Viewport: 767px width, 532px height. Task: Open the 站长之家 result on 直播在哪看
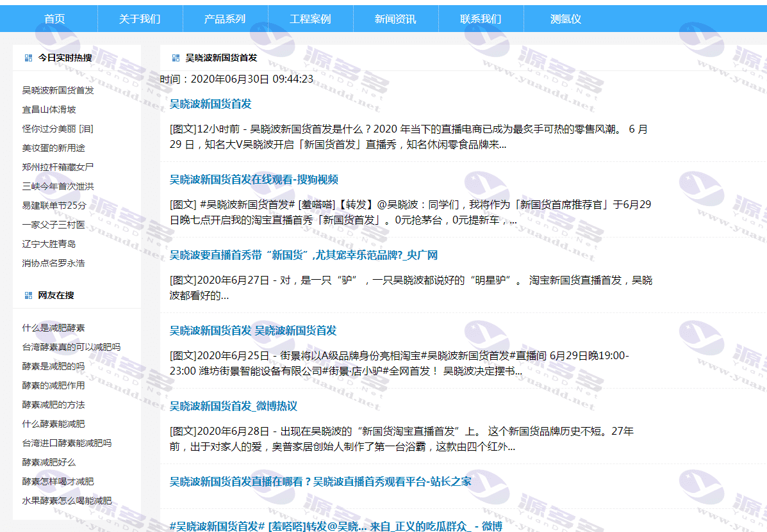tap(320, 481)
